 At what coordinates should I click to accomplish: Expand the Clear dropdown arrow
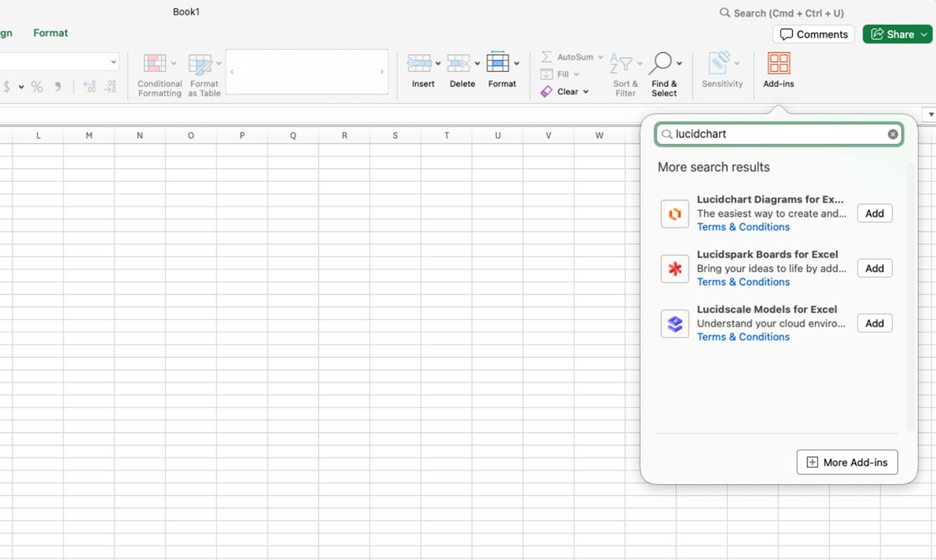[586, 92]
